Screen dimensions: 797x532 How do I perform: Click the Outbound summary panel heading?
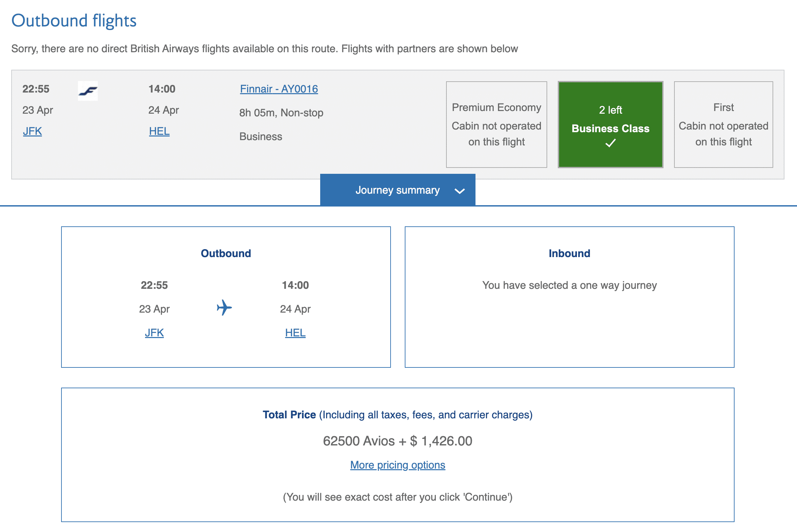tap(226, 253)
